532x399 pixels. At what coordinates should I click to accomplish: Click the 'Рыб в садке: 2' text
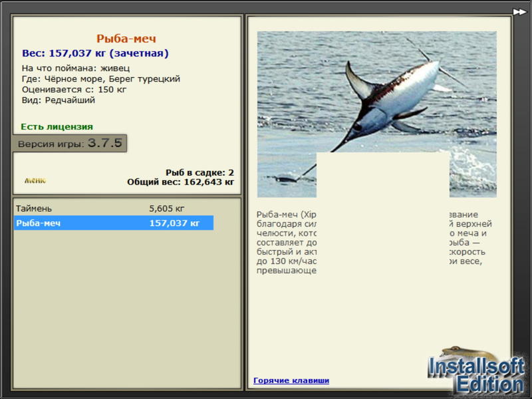(x=199, y=172)
